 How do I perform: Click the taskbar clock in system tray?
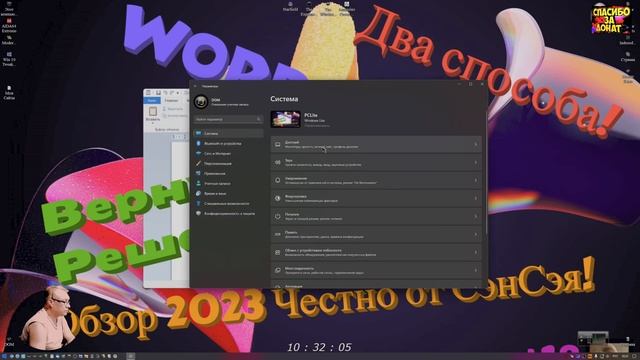[x=626, y=356]
